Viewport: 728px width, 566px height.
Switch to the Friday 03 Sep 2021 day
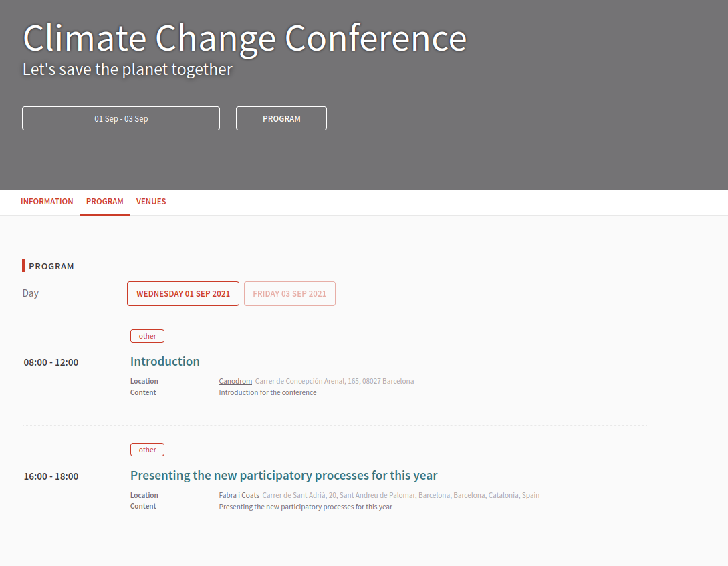(289, 294)
